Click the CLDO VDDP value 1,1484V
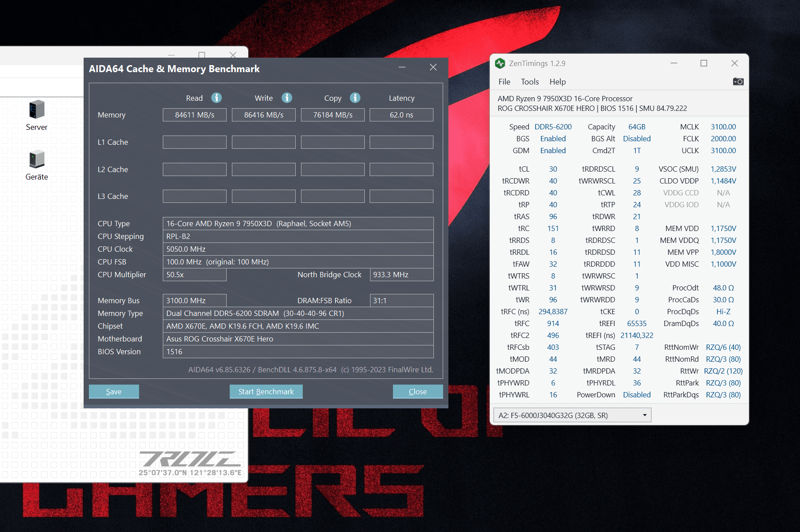Screen dimensions: 800x532 [723, 181]
